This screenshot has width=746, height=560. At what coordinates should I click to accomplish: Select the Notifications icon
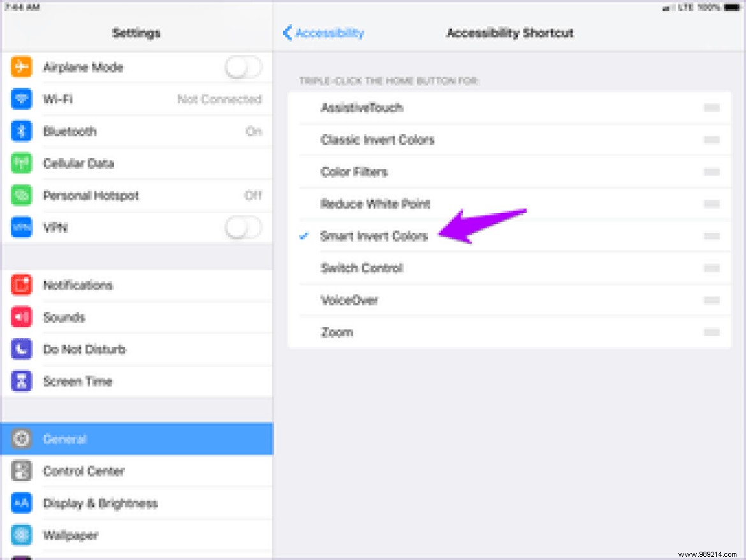tap(23, 285)
